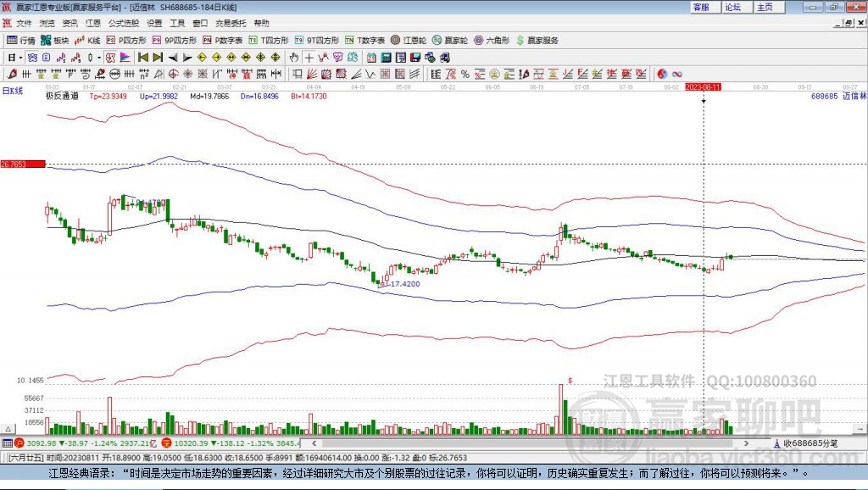Screen dimensions: 868x490
Task: Open the 9T四方形 tool
Action: point(317,41)
